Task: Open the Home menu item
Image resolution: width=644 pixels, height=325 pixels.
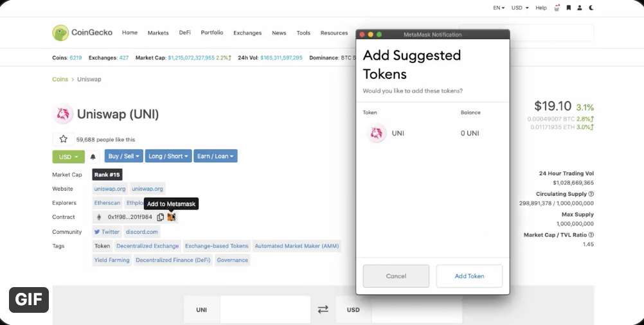Action: click(130, 32)
